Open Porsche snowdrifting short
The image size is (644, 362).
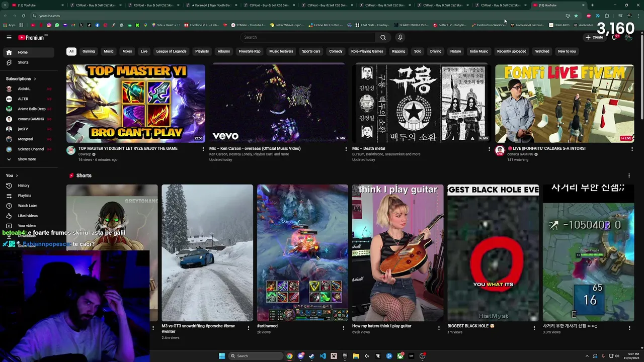[207, 253]
